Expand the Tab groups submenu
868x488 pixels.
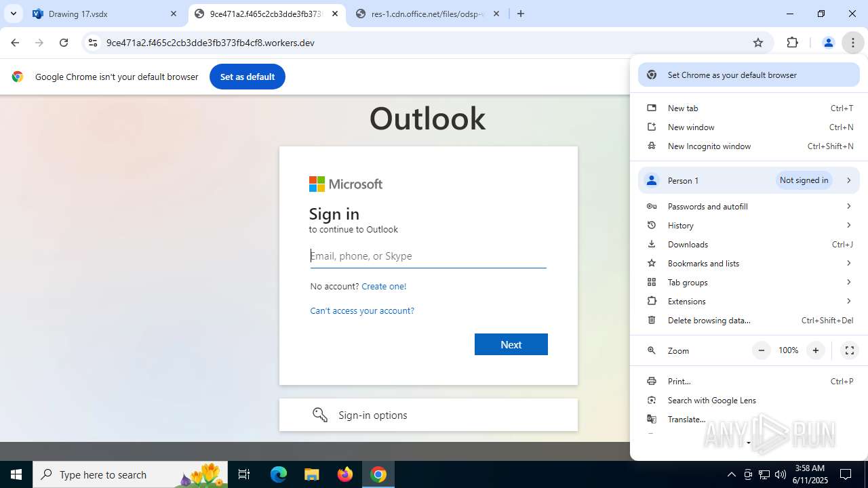click(749, 283)
